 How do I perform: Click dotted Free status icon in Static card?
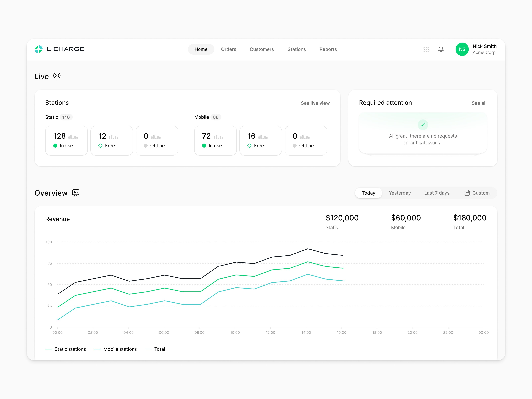coord(100,146)
